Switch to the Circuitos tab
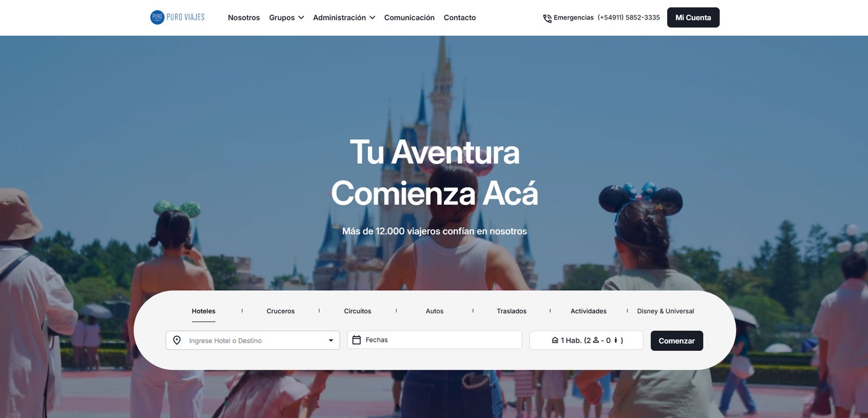 click(x=358, y=311)
